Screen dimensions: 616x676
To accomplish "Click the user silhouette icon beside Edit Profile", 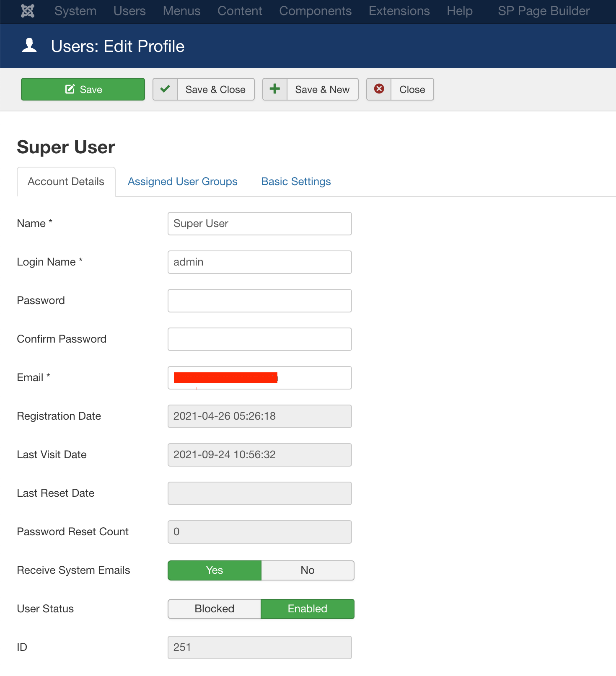I will tap(29, 45).
